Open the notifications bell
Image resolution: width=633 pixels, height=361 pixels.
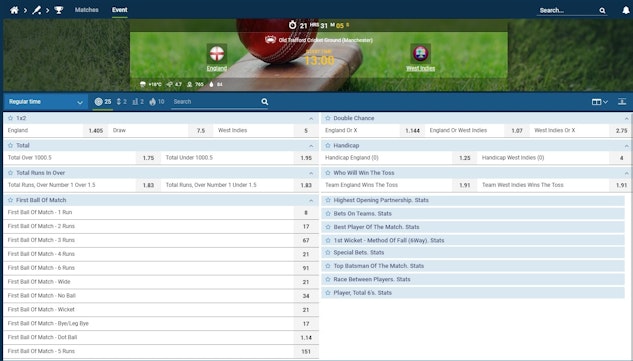(626, 10)
